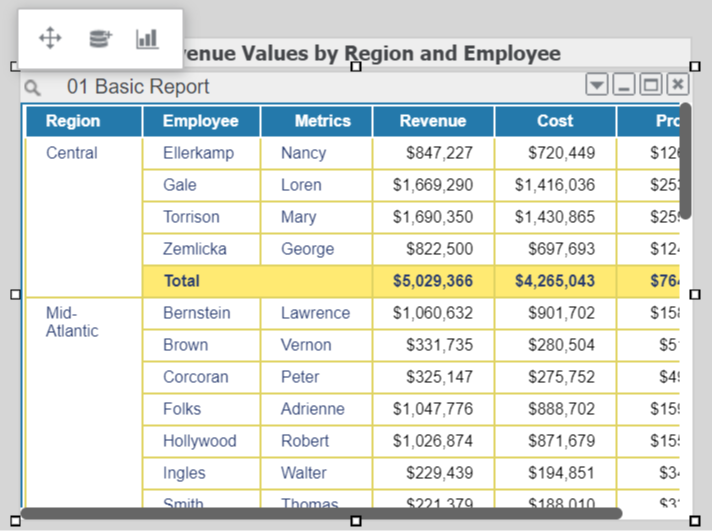Click the bar chart icon
This screenshot has width=712, height=531.
pyautogui.click(x=148, y=38)
